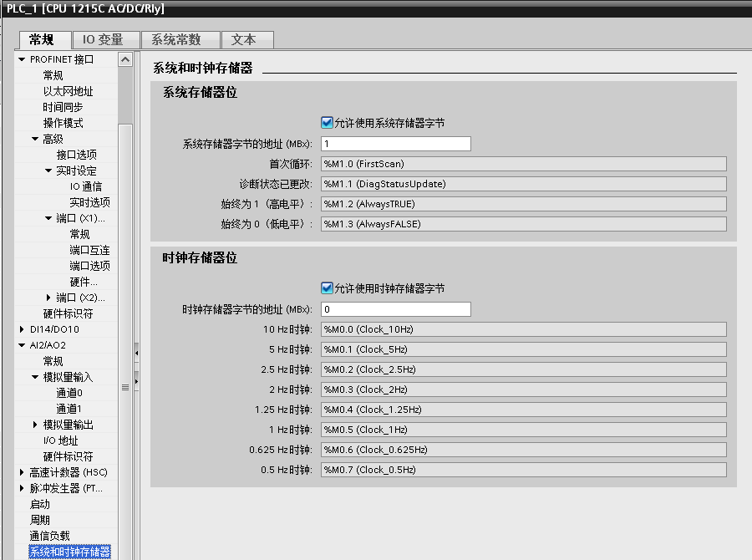Select 通信负载 in the tree
Image resolution: width=752 pixels, height=560 pixels.
(x=50, y=536)
